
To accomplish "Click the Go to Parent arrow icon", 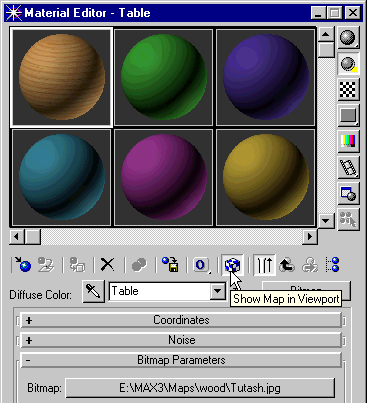I will tap(287, 265).
